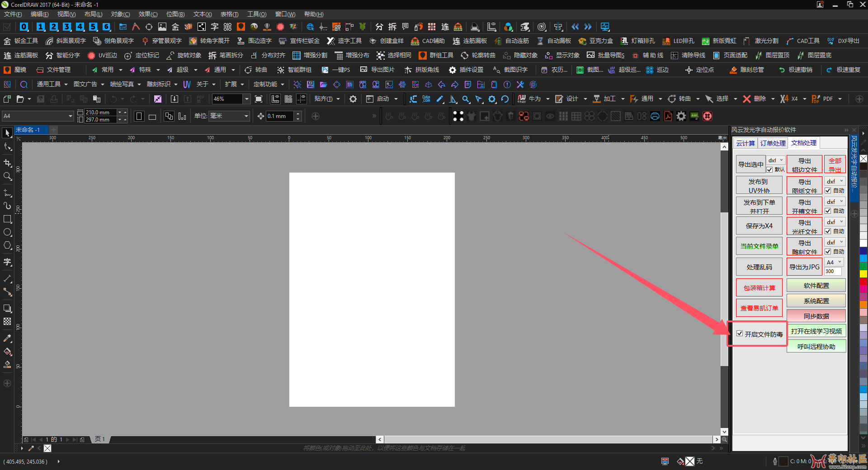This screenshot has height=470, width=868.
Task: Open dxf format dropdown beside 导出选中
Action: (x=776, y=160)
